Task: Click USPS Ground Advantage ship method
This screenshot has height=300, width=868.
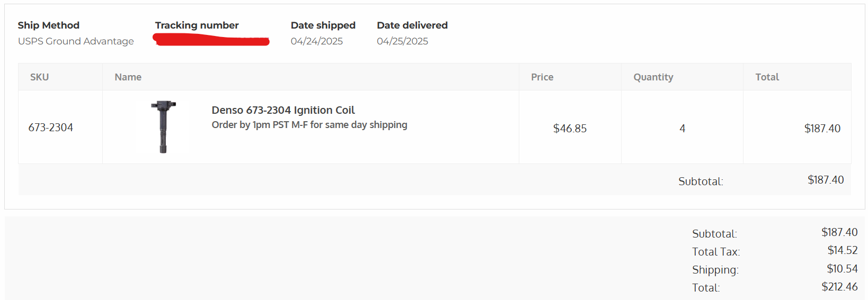Action: click(76, 41)
